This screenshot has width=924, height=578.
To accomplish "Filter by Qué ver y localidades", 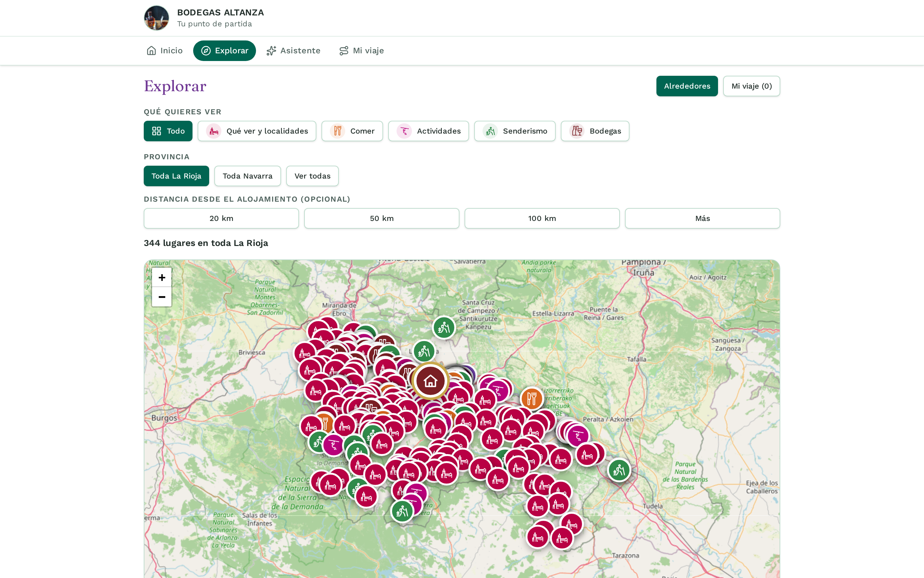I will click(257, 131).
